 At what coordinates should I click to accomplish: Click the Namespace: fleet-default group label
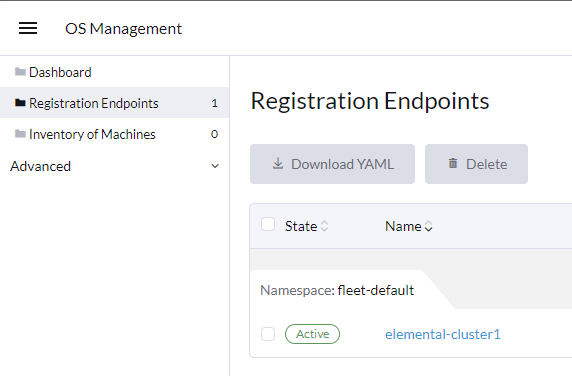click(337, 290)
